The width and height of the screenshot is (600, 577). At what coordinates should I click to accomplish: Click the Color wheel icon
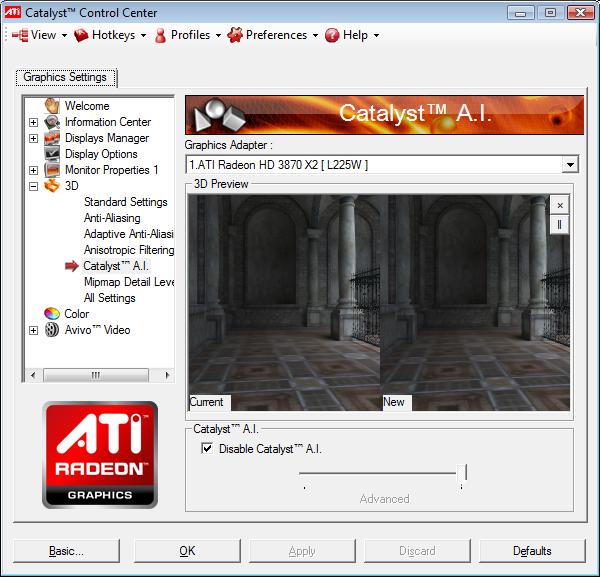[x=52, y=314]
